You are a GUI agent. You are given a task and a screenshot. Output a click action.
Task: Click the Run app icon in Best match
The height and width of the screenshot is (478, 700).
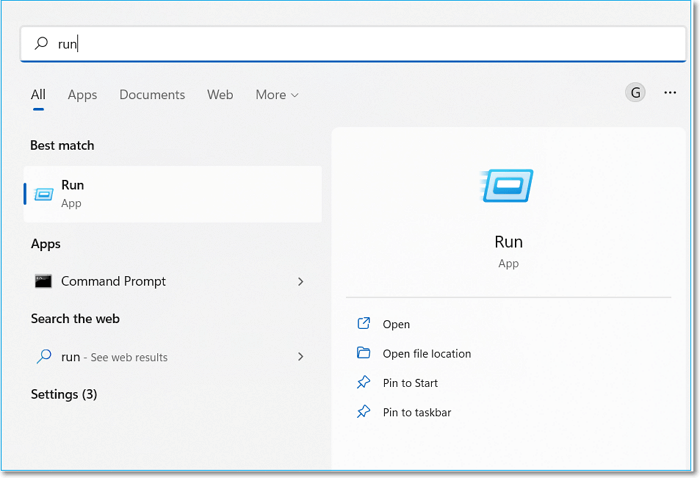(x=43, y=194)
